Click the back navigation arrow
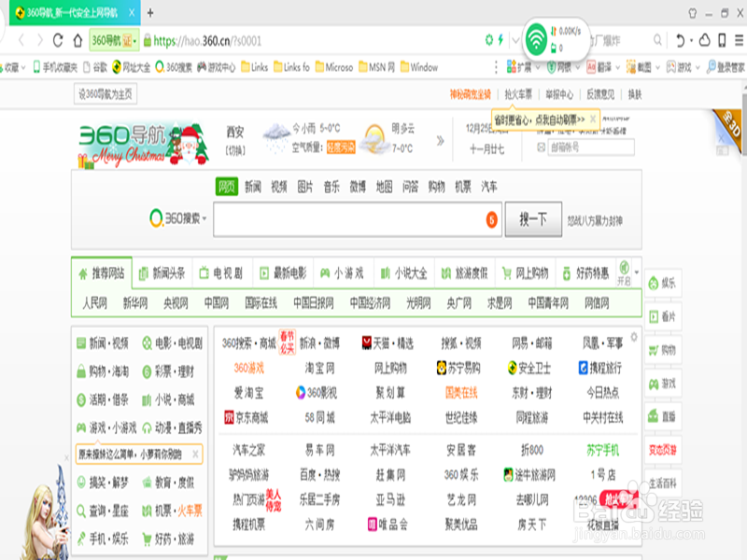Image resolution: width=747 pixels, height=560 pixels. (21, 40)
